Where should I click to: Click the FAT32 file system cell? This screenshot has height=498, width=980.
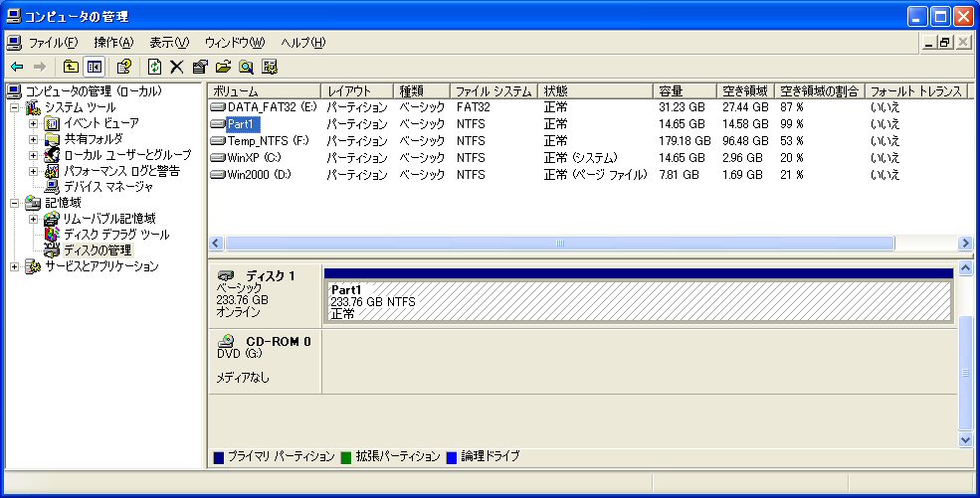point(474,107)
